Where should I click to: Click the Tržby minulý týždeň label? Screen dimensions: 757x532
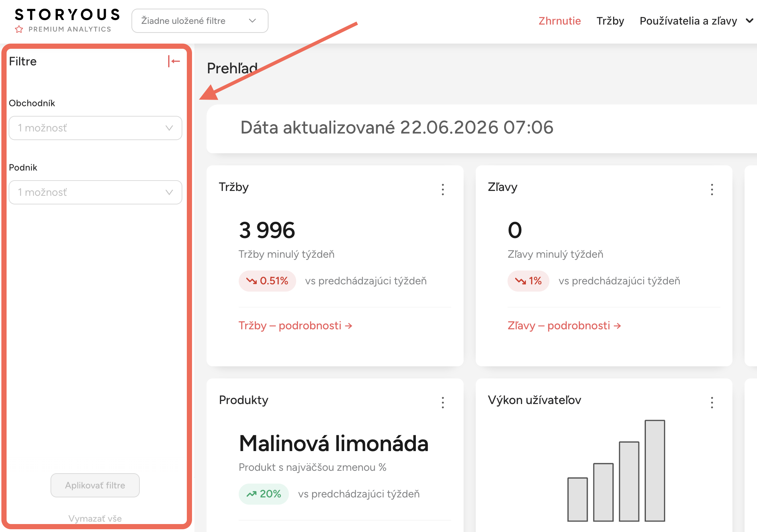[286, 254]
